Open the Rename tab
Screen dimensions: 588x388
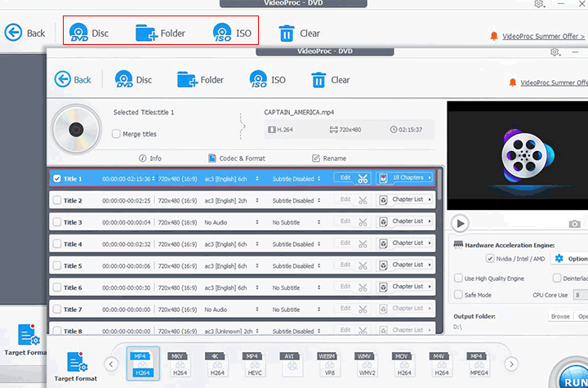(x=329, y=158)
